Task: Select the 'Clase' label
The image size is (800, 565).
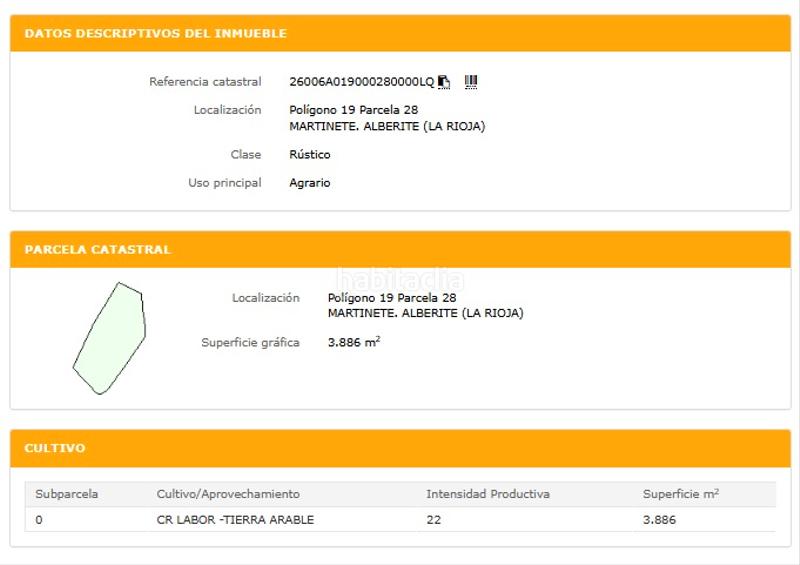Action: (245, 154)
